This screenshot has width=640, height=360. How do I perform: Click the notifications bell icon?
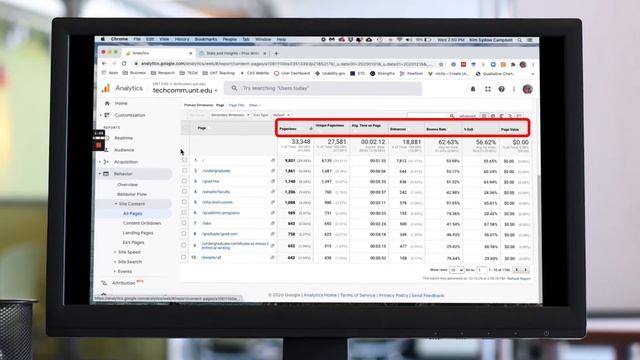(x=473, y=89)
